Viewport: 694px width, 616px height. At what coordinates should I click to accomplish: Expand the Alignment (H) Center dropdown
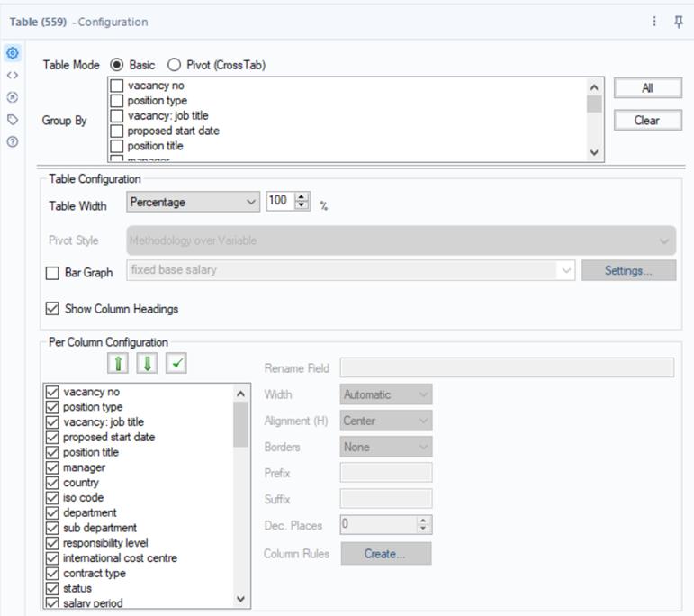tap(387, 421)
